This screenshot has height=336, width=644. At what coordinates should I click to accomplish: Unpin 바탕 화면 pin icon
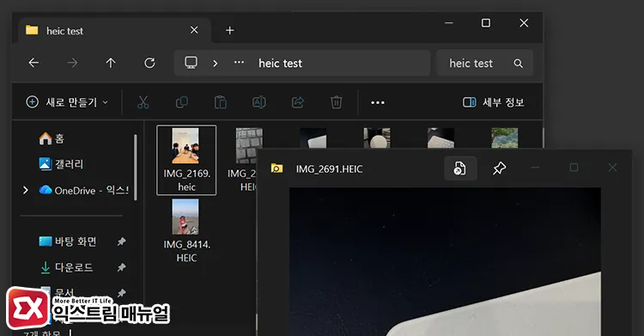coord(121,241)
